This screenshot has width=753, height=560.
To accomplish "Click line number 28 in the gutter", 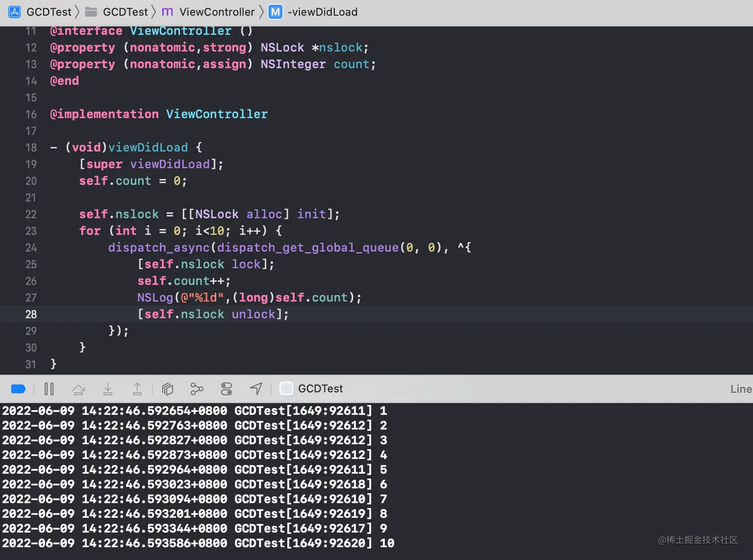I will pyautogui.click(x=31, y=314).
